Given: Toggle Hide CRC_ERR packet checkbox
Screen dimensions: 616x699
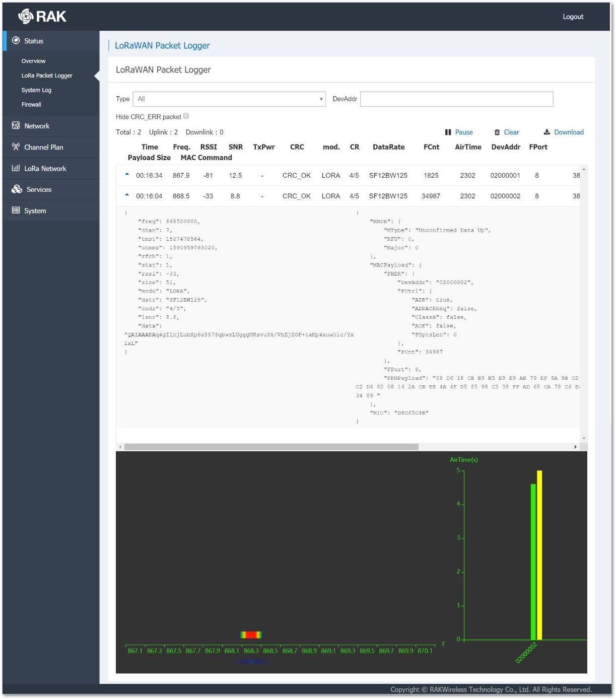Looking at the screenshot, I should point(186,116).
